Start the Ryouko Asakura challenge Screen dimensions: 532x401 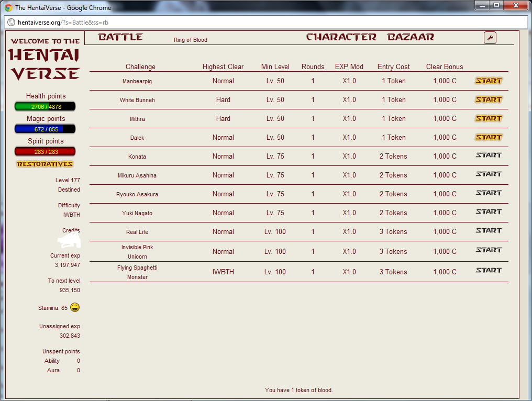coord(488,193)
